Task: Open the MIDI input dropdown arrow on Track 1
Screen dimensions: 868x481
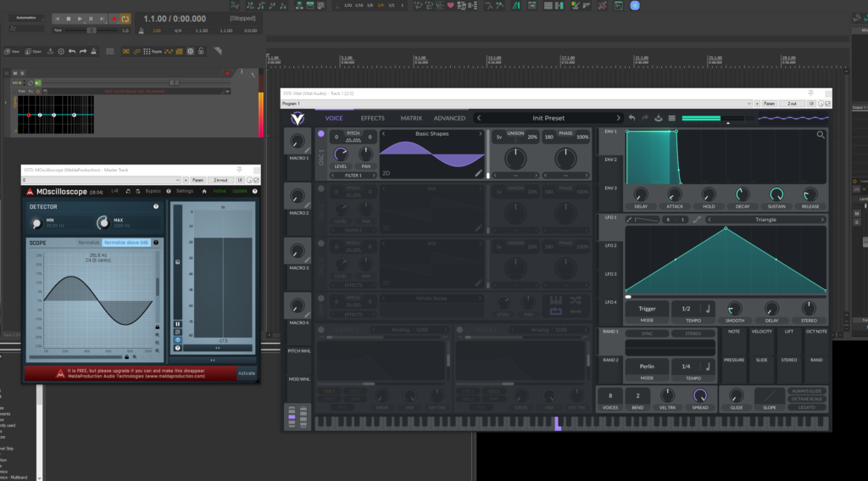Action: tap(226, 92)
